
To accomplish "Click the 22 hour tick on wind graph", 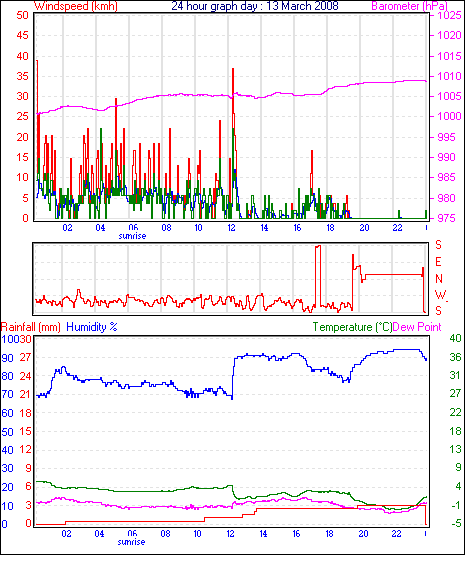I will pos(397,228).
